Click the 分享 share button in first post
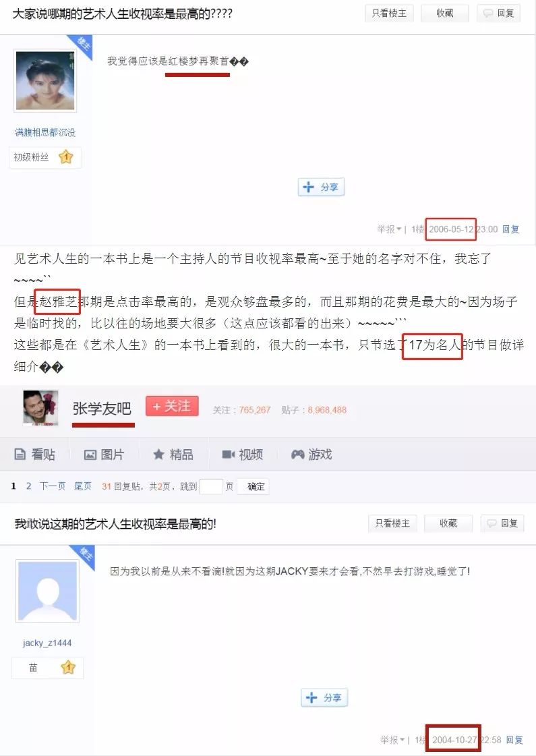Viewport: 536px width, 756px height. coord(321,187)
